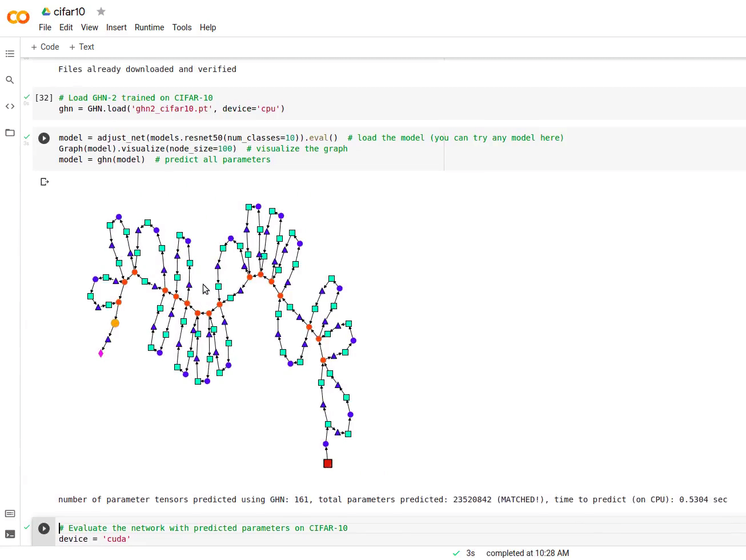746x560 pixels.
Task: Add a new Code cell
Action: 45,47
